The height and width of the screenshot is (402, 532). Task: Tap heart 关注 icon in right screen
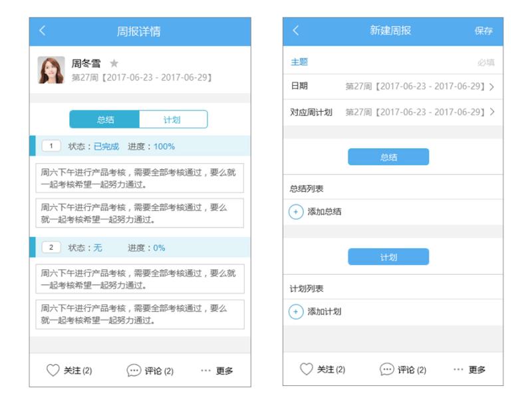point(307,369)
